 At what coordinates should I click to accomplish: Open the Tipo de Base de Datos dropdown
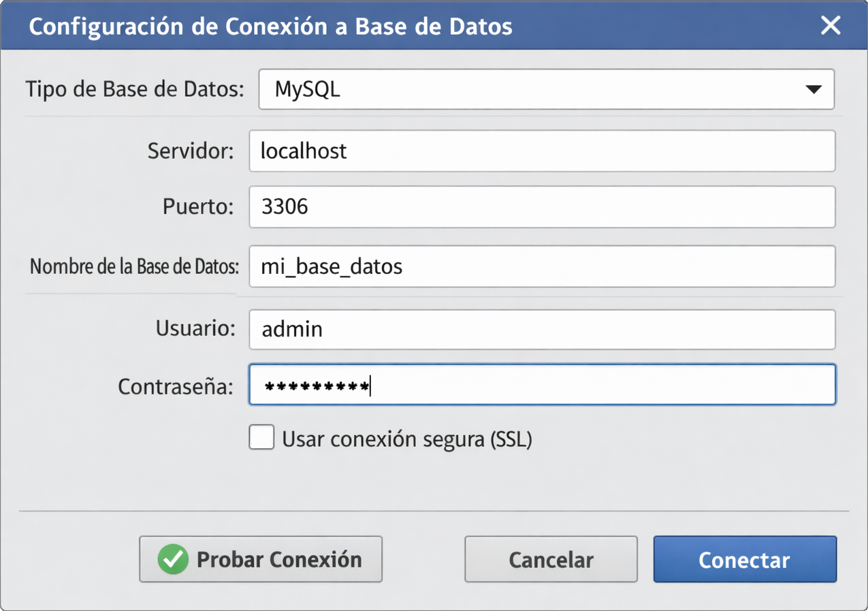tap(545, 89)
